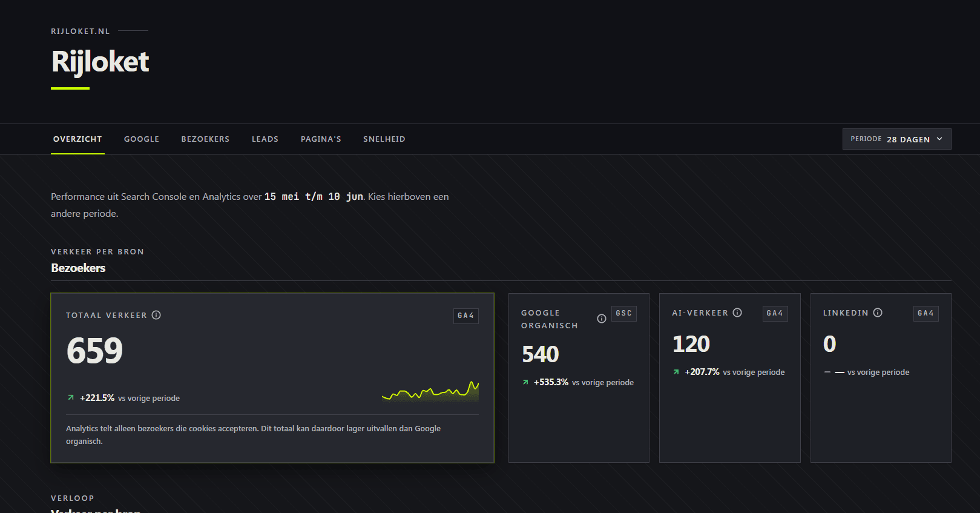Image resolution: width=980 pixels, height=513 pixels.
Task: Click the chevron in the Periode selector
Action: coord(939,139)
